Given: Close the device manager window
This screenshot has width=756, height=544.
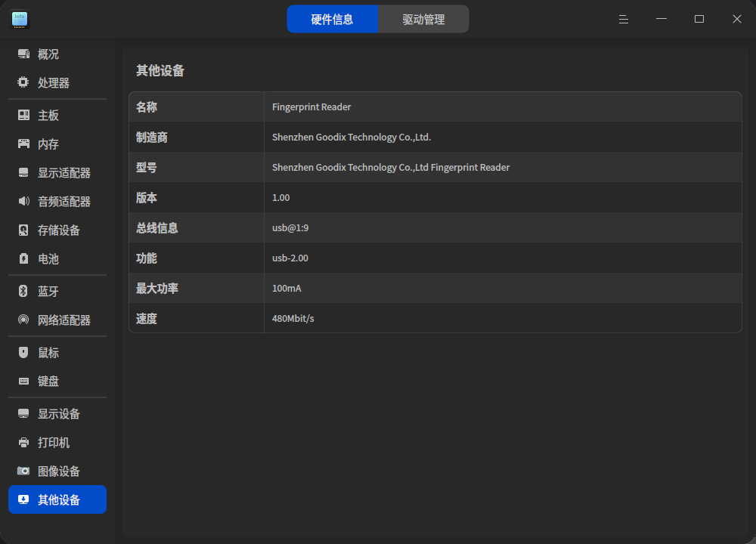Looking at the screenshot, I should coord(736,20).
